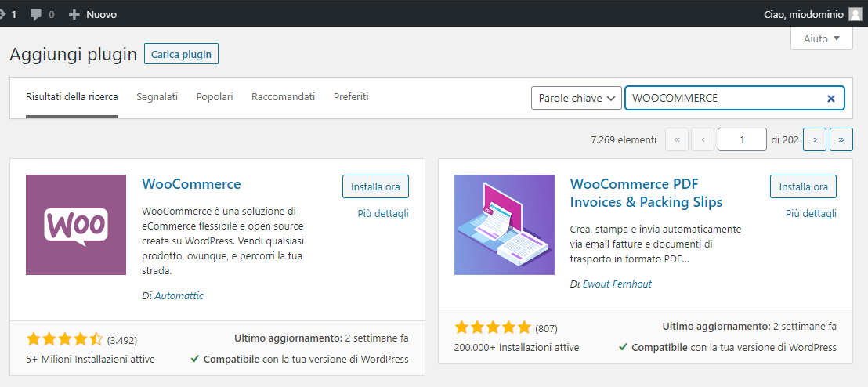Install the WooCommerce plugin now
Viewport: 868px width, 387px height.
pyautogui.click(x=376, y=186)
